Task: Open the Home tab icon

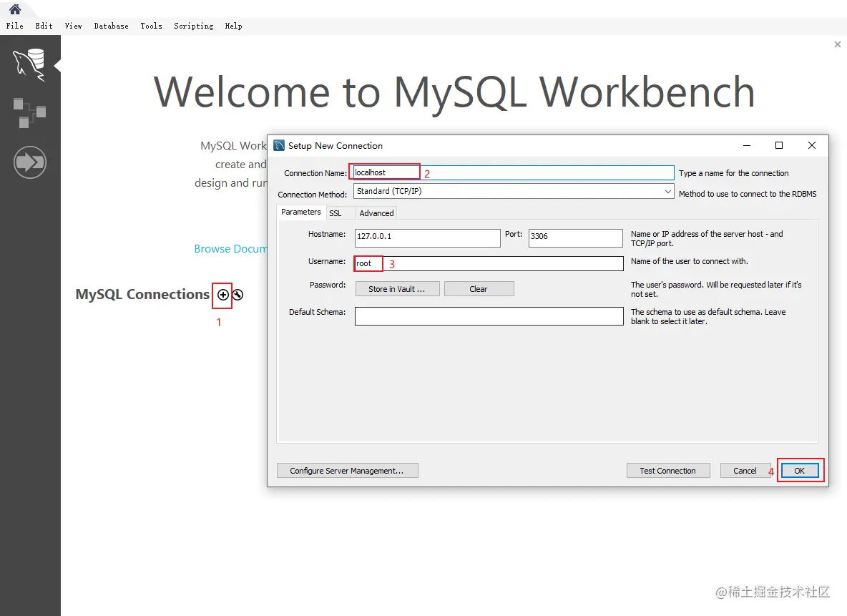Action: 14,9
